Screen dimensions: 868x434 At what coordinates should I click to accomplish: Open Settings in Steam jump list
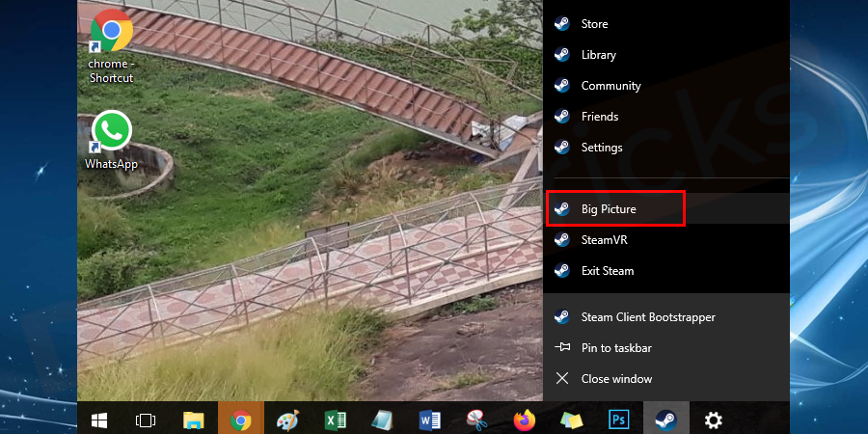coord(665,148)
